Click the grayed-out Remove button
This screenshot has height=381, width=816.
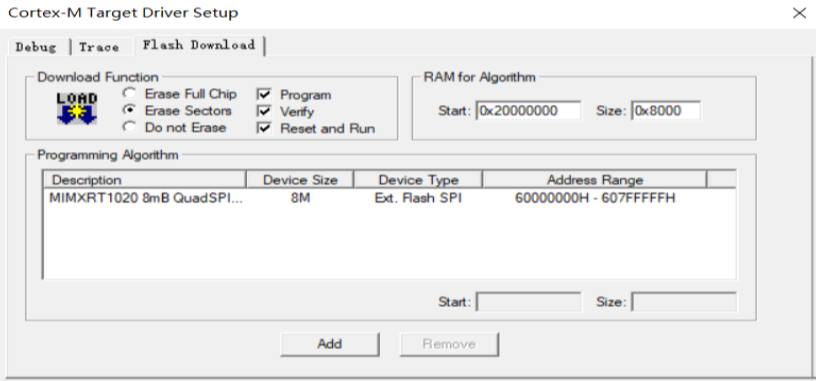(x=449, y=344)
